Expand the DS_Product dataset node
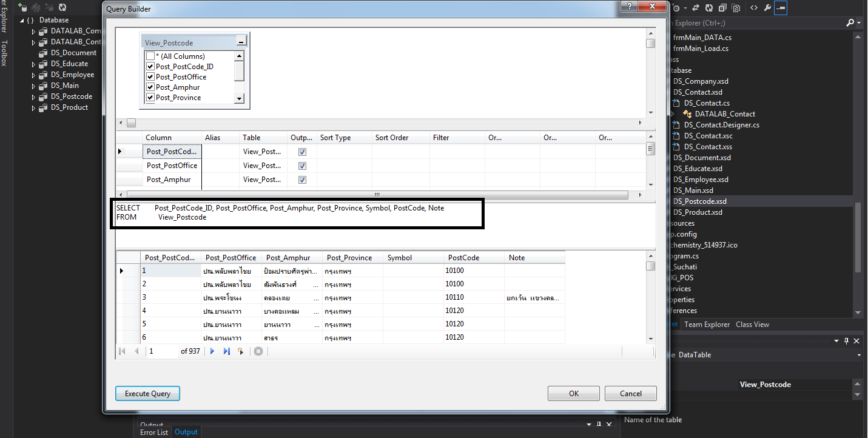868x438 pixels. point(34,107)
